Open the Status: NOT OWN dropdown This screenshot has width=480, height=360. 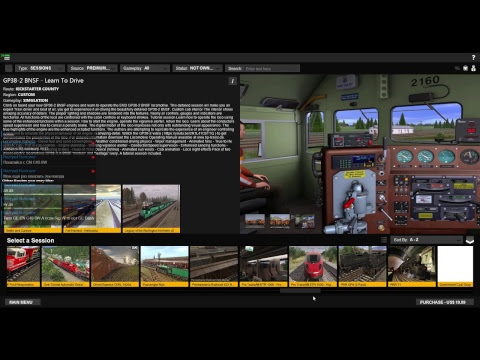coord(197,68)
